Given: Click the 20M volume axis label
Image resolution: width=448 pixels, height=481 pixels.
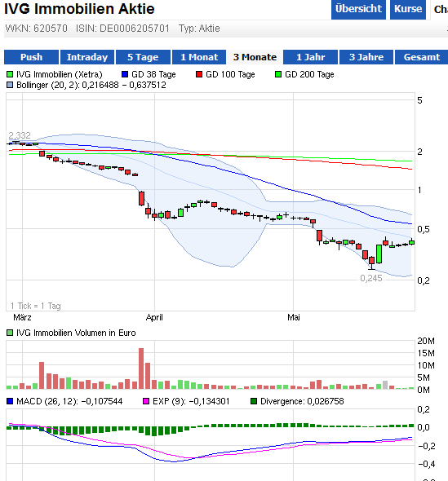Looking at the screenshot, I should click(426, 341).
